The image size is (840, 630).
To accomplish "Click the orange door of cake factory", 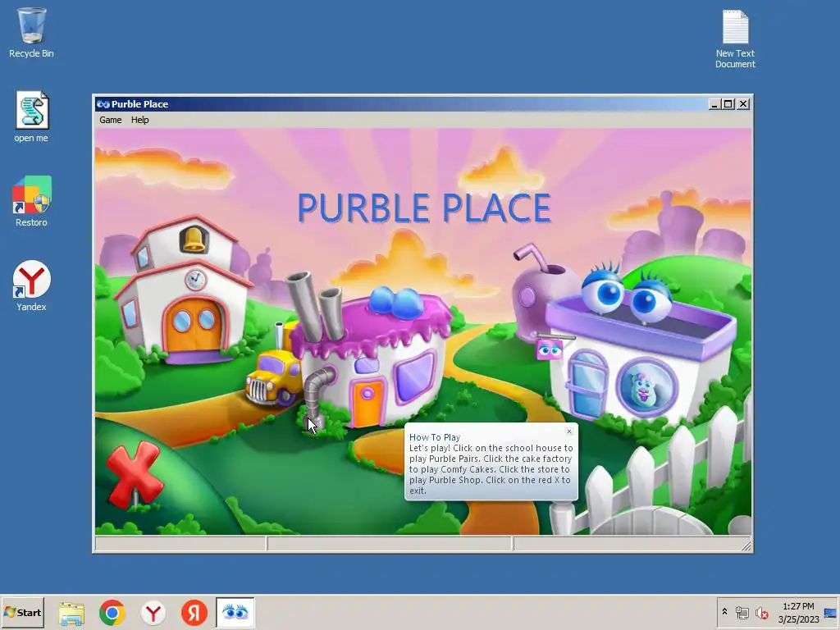I will (368, 402).
